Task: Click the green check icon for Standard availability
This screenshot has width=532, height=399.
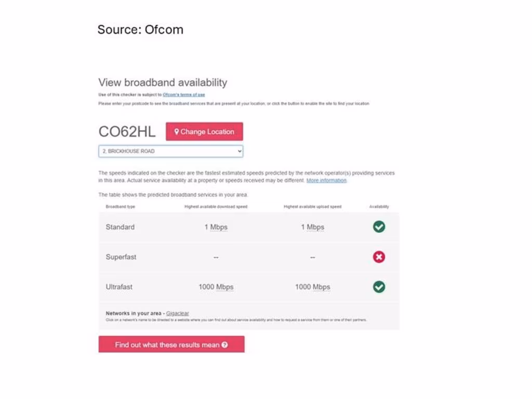Action: pyautogui.click(x=379, y=227)
